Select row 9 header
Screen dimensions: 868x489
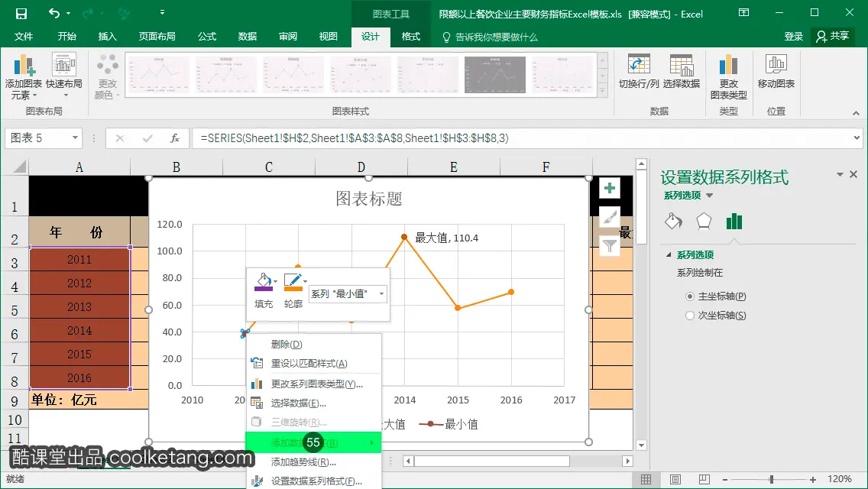pyautogui.click(x=15, y=400)
